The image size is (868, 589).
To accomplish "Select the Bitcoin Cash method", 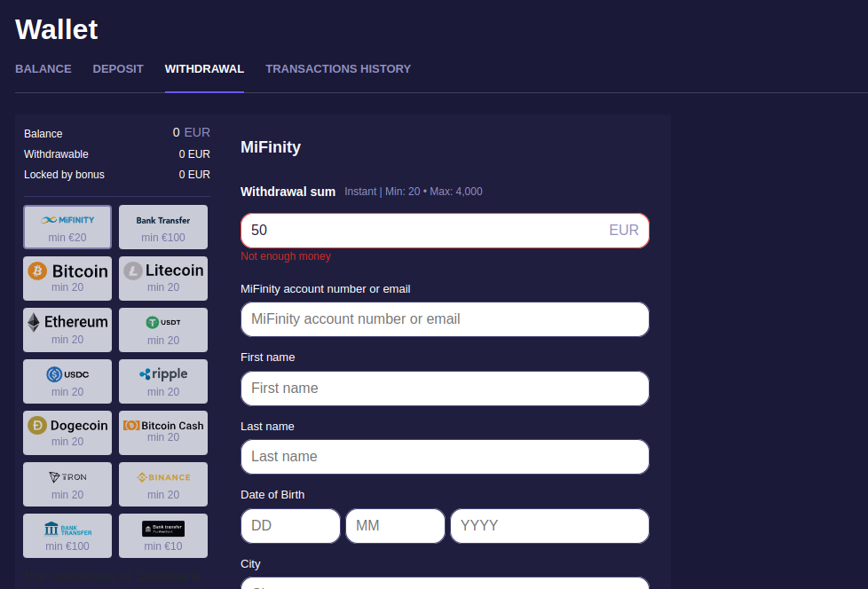I will (163, 433).
